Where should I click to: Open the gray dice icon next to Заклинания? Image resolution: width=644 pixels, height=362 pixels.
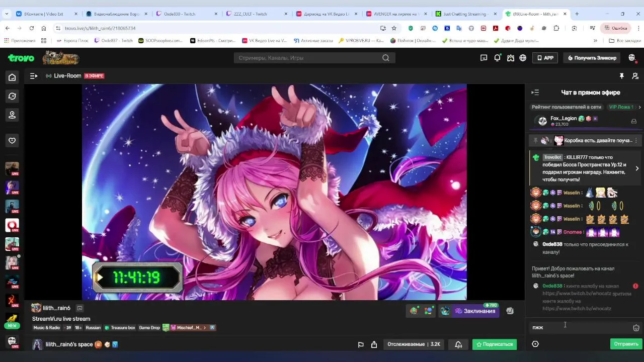(x=510, y=311)
